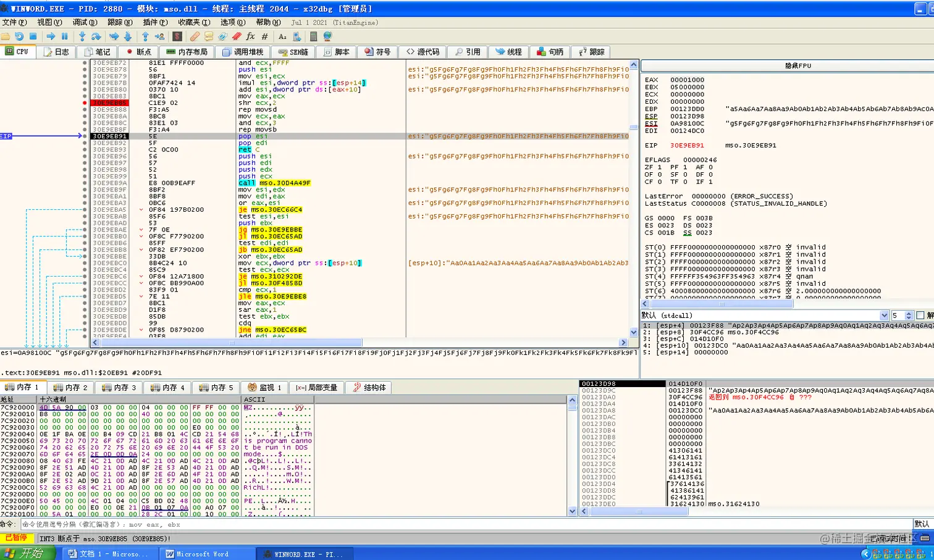
Task: Switch to the 内存布局 tab
Action: tap(187, 52)
